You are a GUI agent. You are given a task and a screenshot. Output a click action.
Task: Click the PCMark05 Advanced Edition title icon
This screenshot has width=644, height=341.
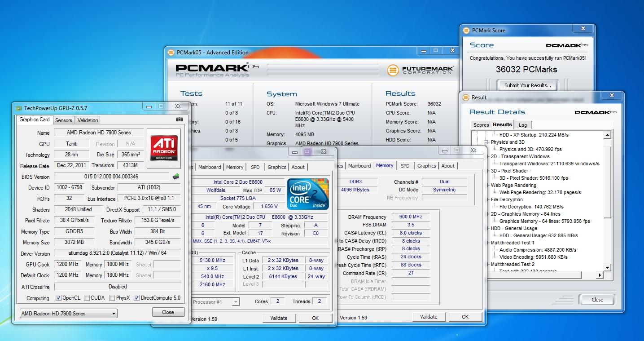click(171, 52)
